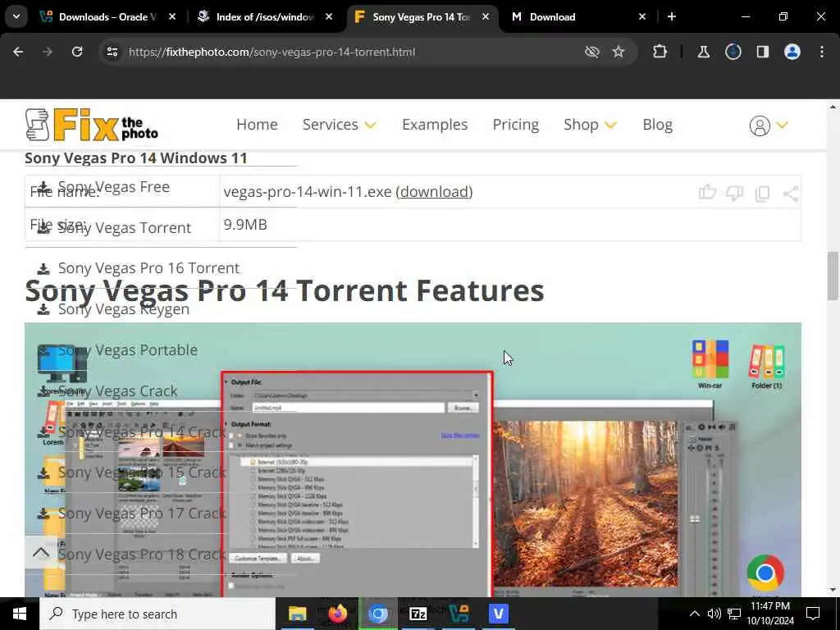Open the Sony Vegas Portable link
This screenshot has height=630, width=840.
point(128,349)
